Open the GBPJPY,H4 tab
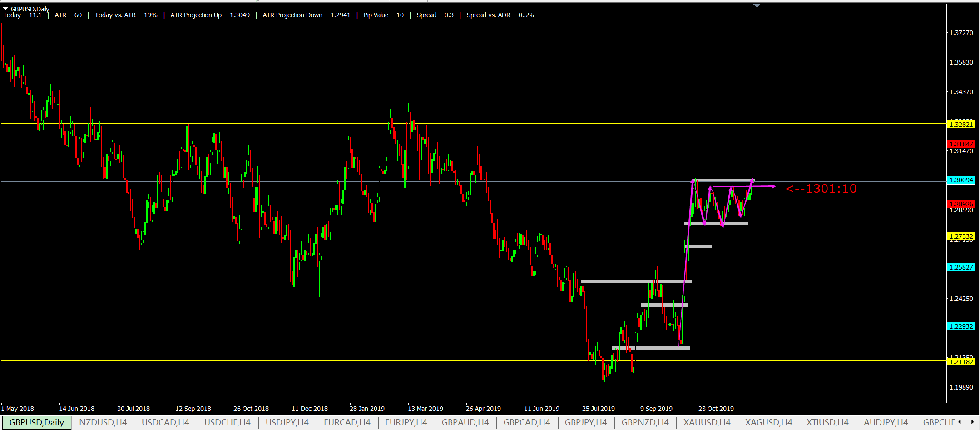Viewport: 980px width, 430px height. 586,422
